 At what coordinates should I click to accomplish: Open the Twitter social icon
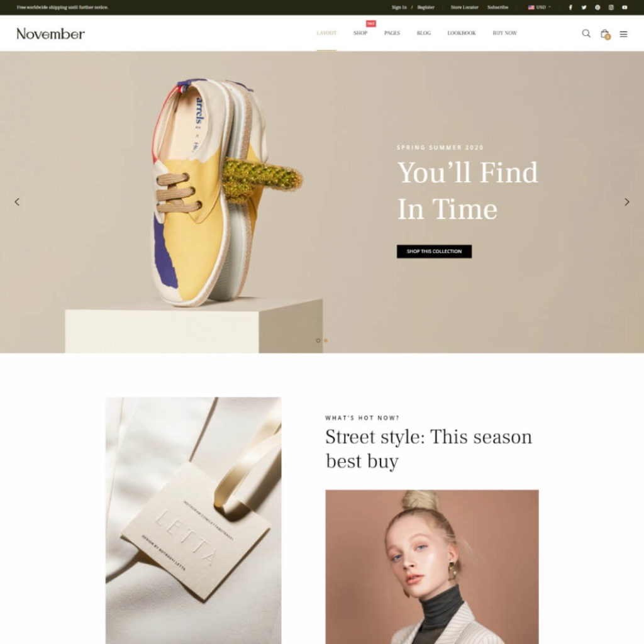coord(584,8)
